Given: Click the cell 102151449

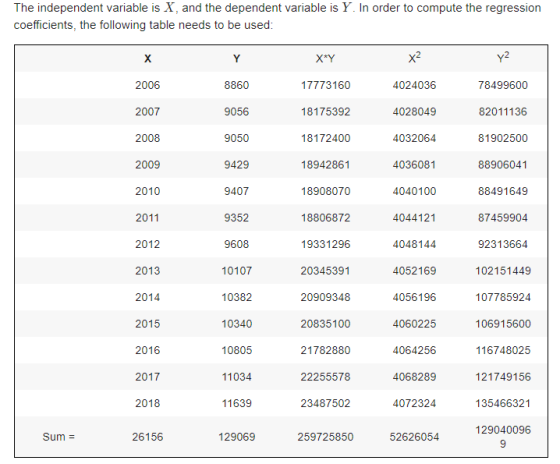Looking at the screenshot, I should pyautogui.click(x=503, y=271).
